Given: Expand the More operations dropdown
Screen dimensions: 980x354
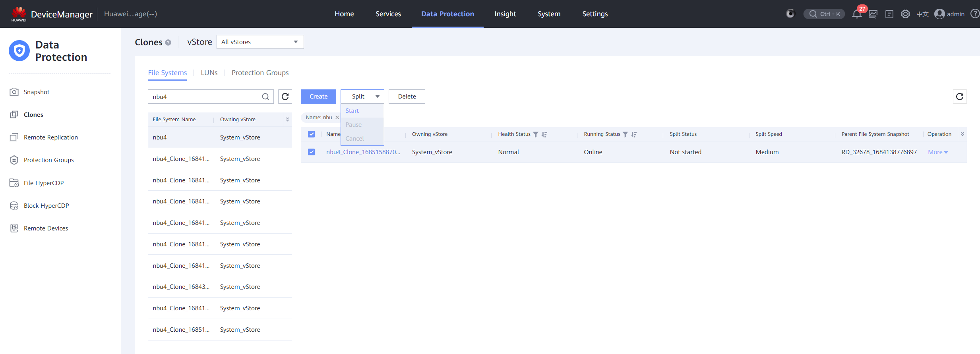Looking at the screenshot, I should coord(937,152).
